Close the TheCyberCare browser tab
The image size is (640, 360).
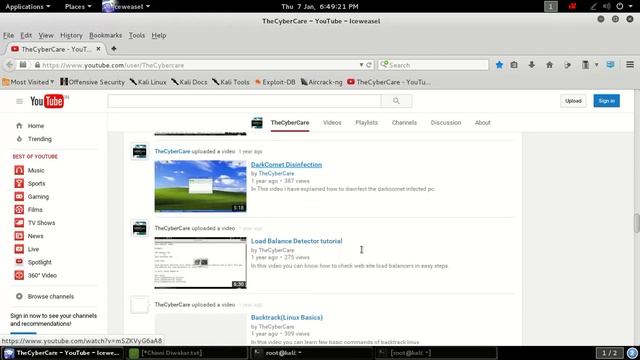tap(98, 49)
